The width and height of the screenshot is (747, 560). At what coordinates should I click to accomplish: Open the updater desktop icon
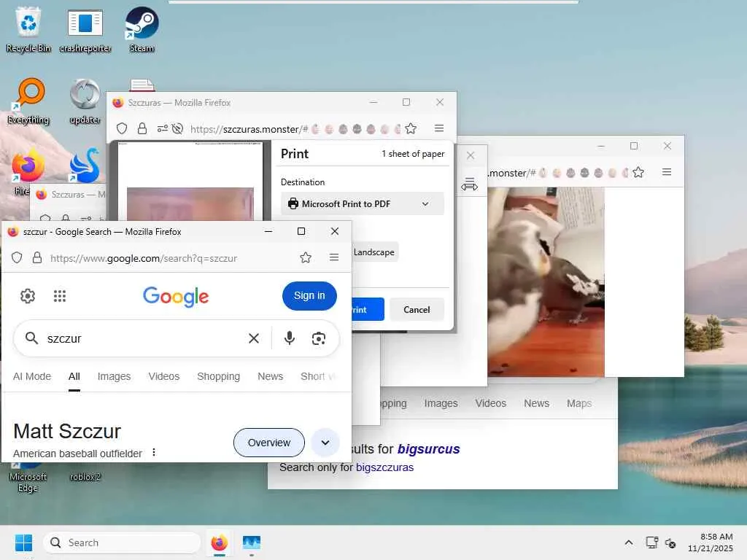coord(85,101)
